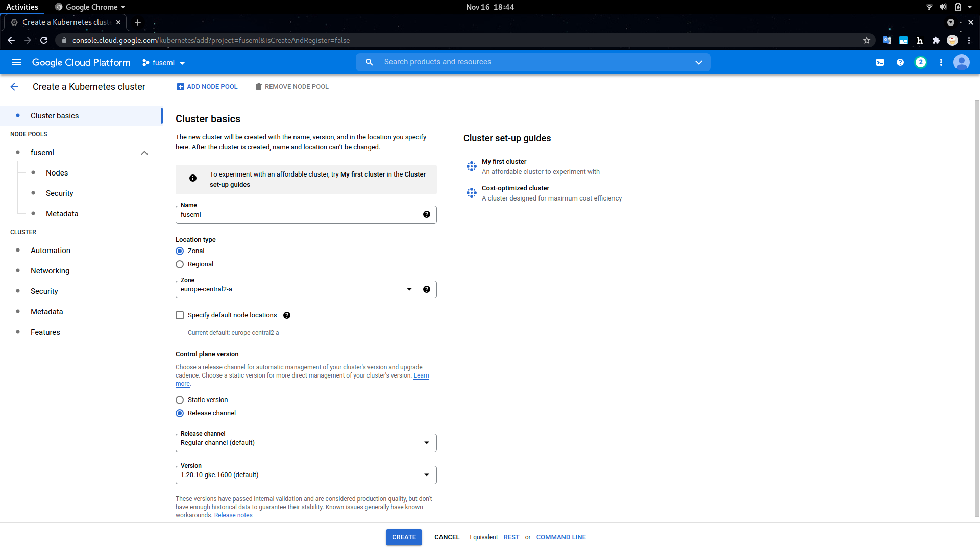Screen dimensions: 980x551
Task: Select the My first cluster setup guide
Action: [x=504, y=161]
